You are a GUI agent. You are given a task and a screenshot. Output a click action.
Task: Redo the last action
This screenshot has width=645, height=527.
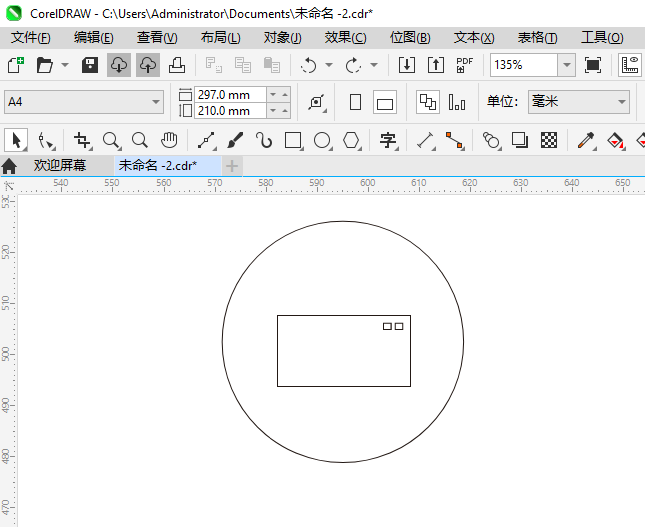pyautogui.click(x=353, y=65)
